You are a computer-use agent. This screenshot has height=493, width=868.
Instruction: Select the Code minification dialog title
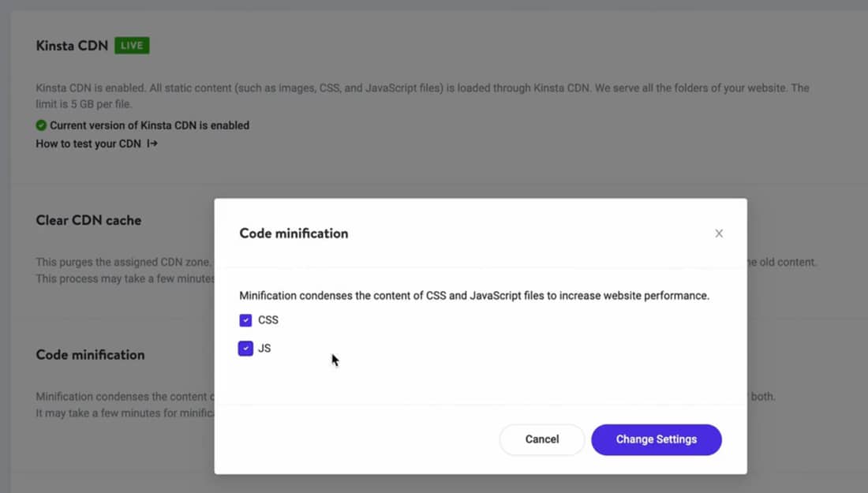tap(293, 233)
